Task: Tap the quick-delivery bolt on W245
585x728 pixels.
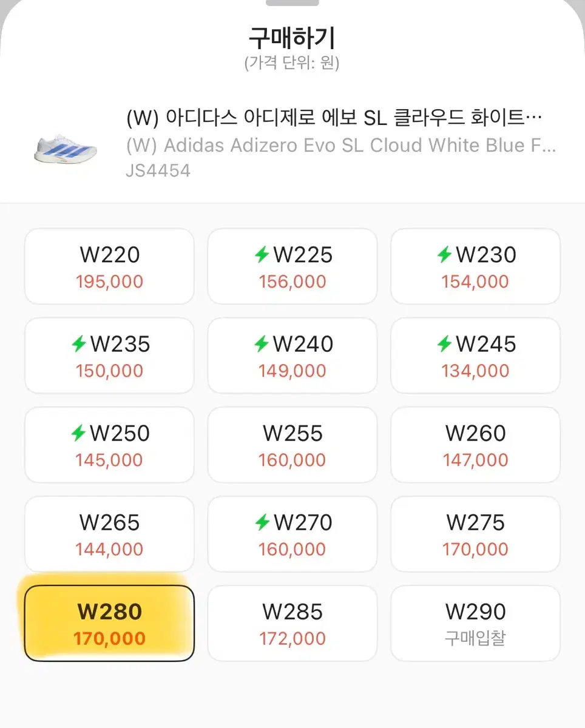Action: [444, 345]
